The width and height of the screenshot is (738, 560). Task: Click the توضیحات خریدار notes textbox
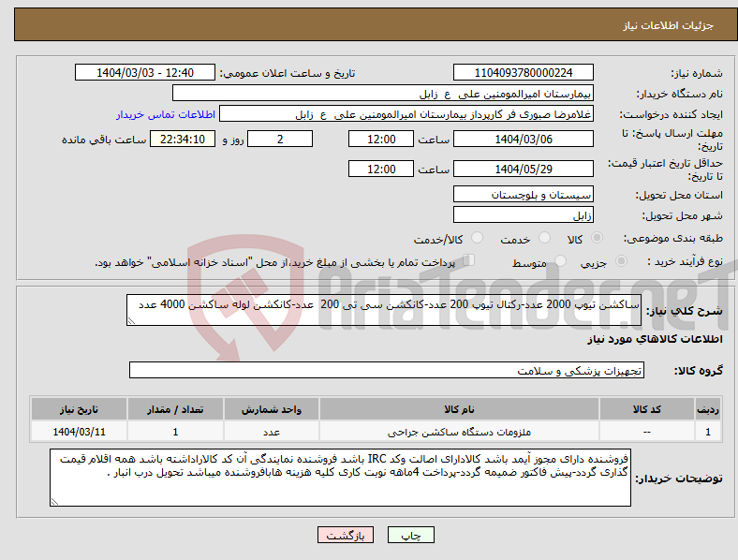click(340, 478)
